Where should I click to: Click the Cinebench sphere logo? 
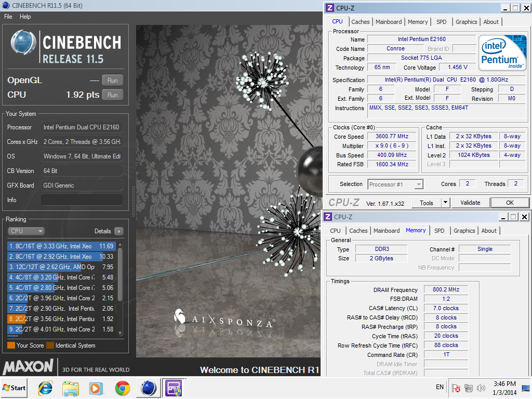coord(23,43)
